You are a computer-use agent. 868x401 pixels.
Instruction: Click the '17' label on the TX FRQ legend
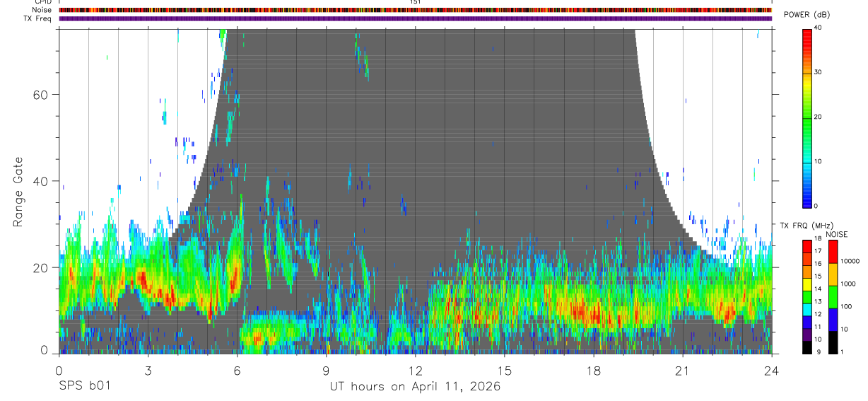818,251
